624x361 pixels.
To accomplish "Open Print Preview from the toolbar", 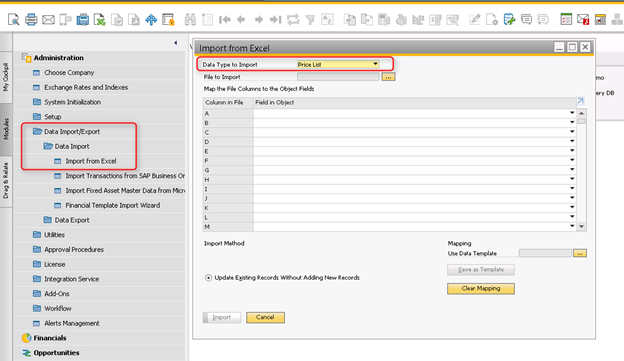I will tap(14, 19).
